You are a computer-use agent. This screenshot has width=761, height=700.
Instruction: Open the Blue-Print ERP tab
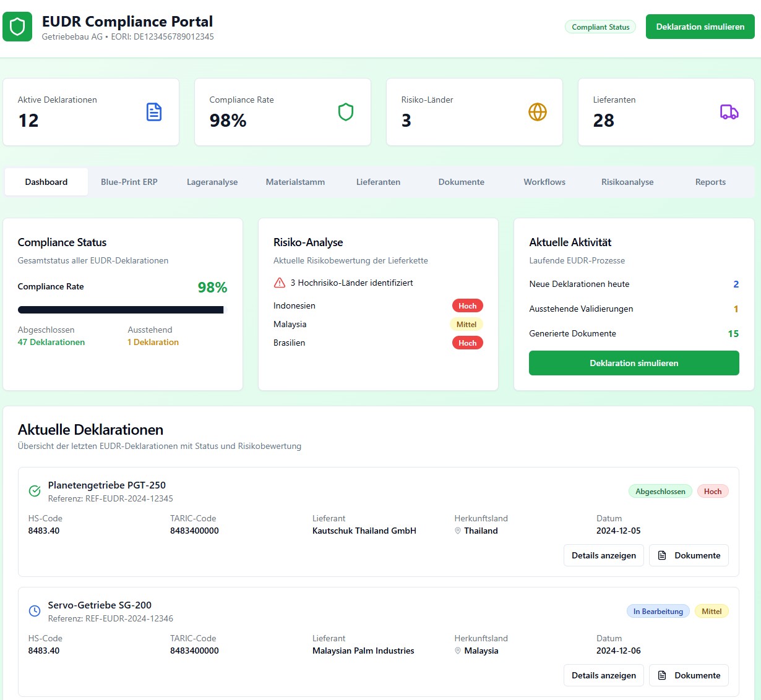click(129, 182)
